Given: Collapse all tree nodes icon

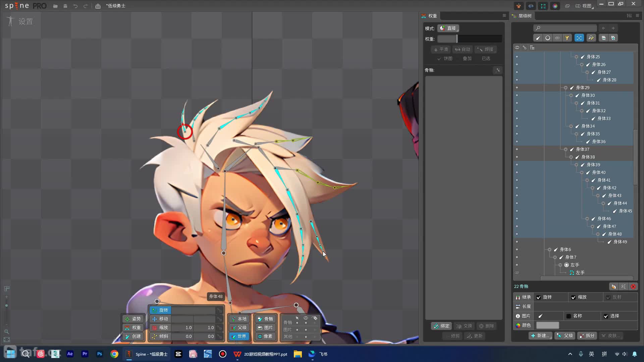Looking at the screenshot, I should click(603, 38).
